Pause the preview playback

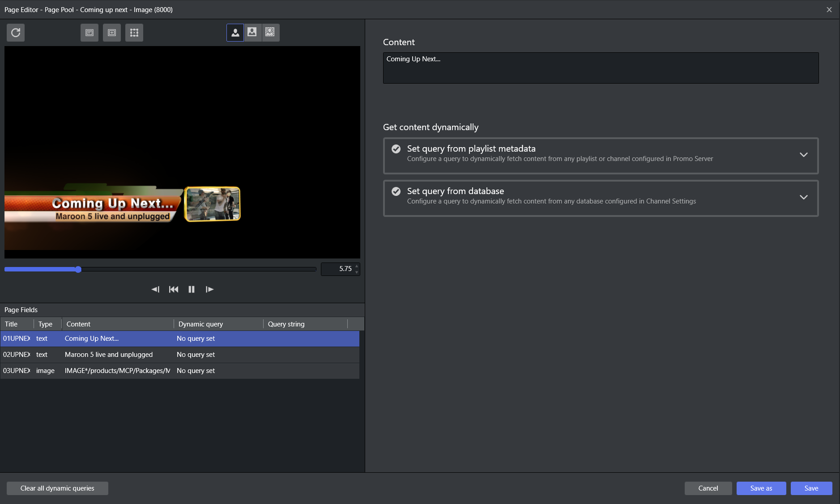point(192,289)
